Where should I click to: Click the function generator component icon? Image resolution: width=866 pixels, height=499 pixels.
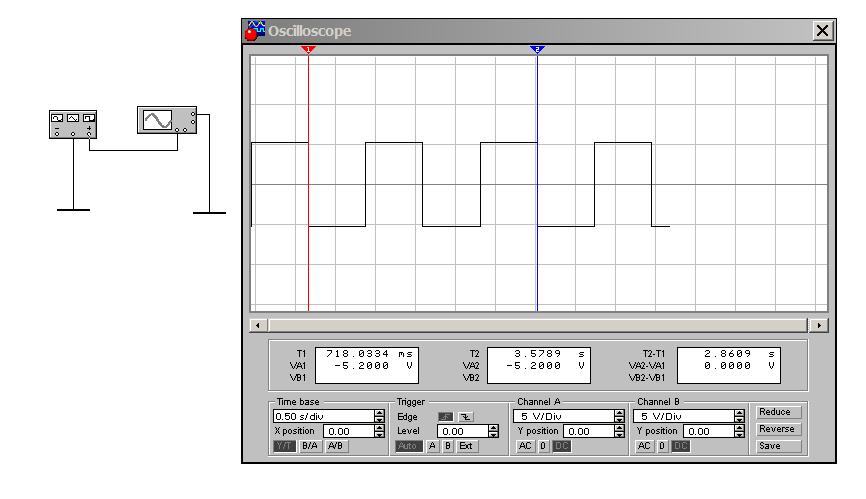coord(73,124)
